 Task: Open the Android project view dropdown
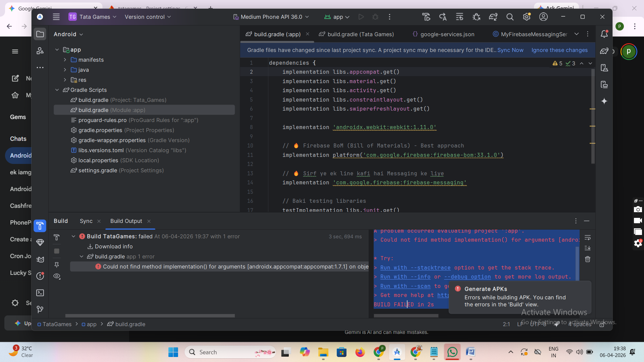click(68, 34)
